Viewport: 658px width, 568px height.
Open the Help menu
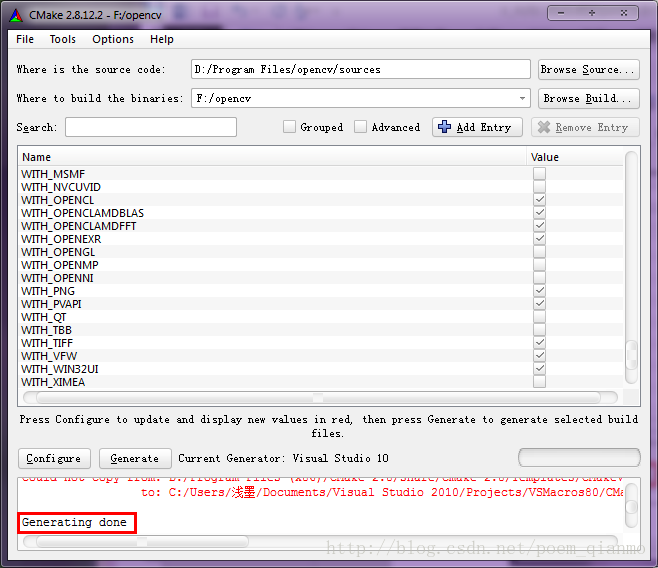162,39
